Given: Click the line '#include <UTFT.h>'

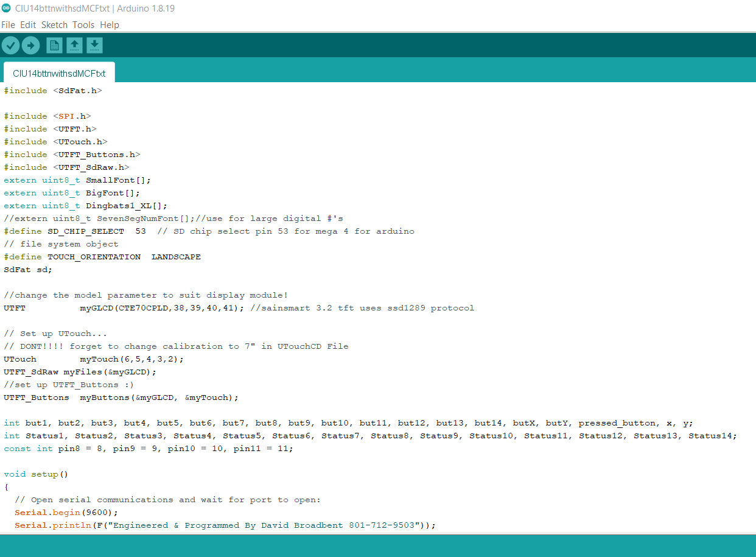Looking at the screenshot, I should point(50,129).
